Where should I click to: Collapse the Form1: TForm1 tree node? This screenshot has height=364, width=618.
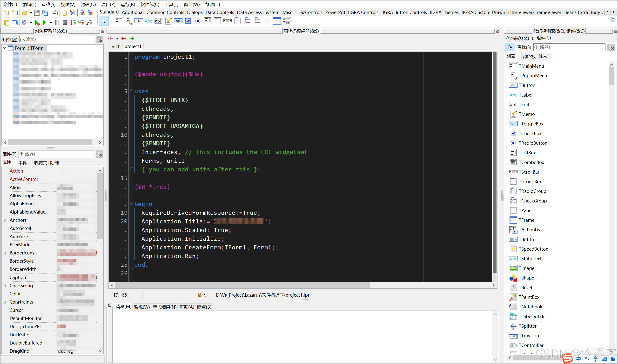pos(4,48)
